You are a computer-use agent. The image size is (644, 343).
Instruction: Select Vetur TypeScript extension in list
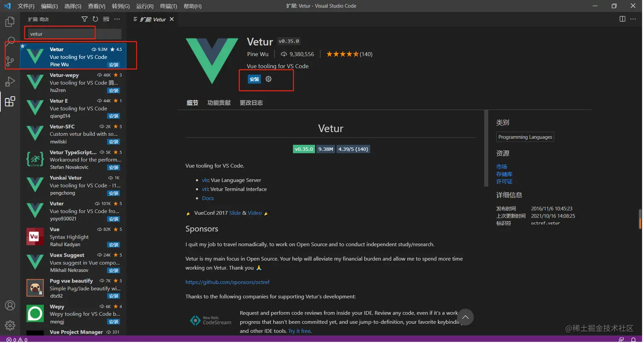(73, 159)
